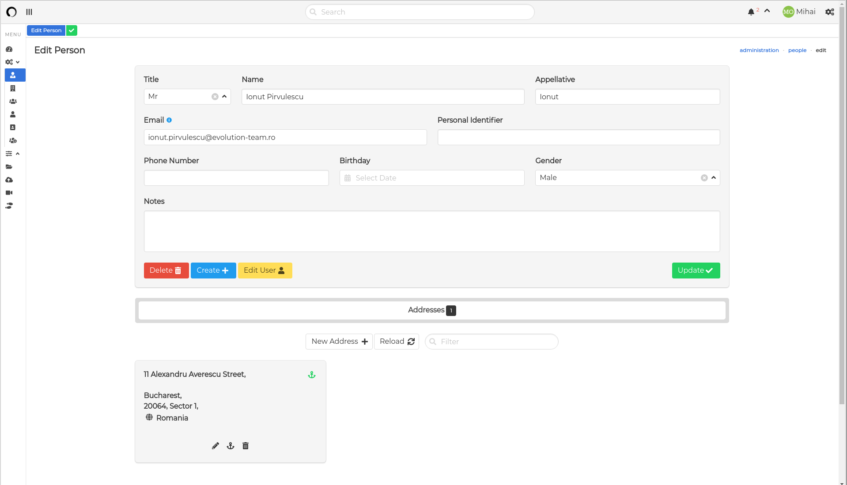Viewport: 847px width, 485px height.
Task: Open the dashboard gauge icon in sidebar
Action: [x=9, y=49]
